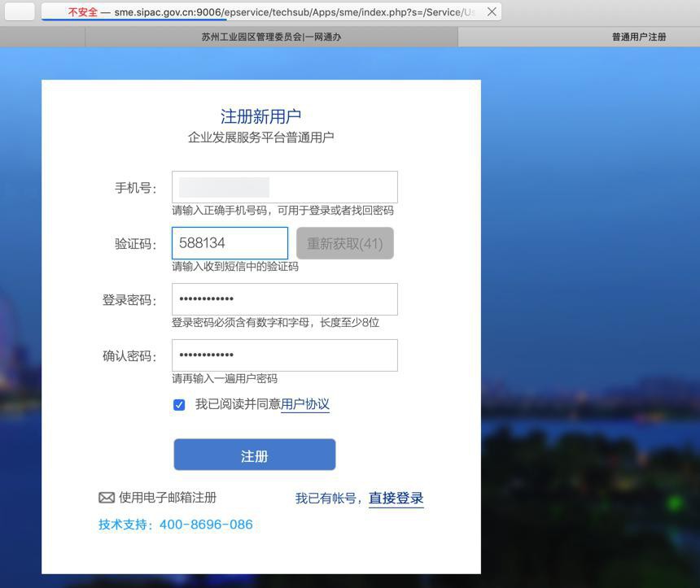Viewport: 700px width, 588px height.
Task: Click the 确认密码 confirm password field
Action: pos(285,355)
